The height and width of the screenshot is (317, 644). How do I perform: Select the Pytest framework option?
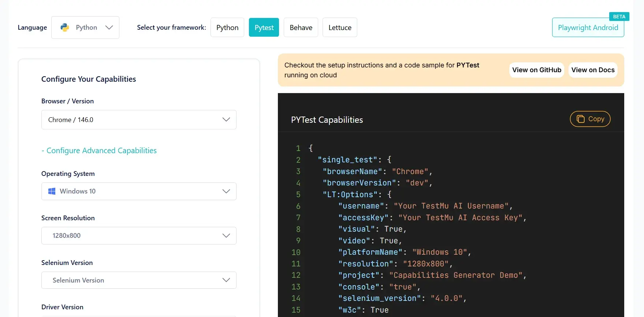coord(264,27)
